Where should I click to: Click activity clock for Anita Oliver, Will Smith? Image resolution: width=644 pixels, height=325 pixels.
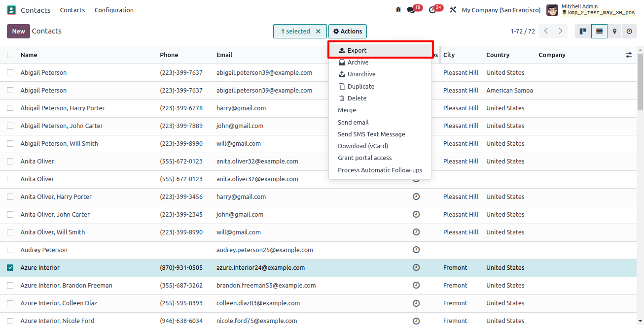coord(416,232)
